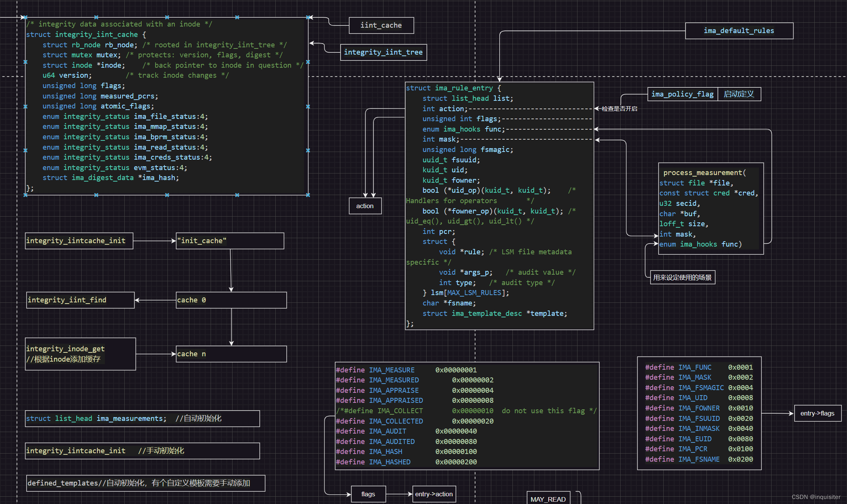Select the cache n box
Image resolution: width=847 pixels, height=504 pixels.
[x=231, y=354]
